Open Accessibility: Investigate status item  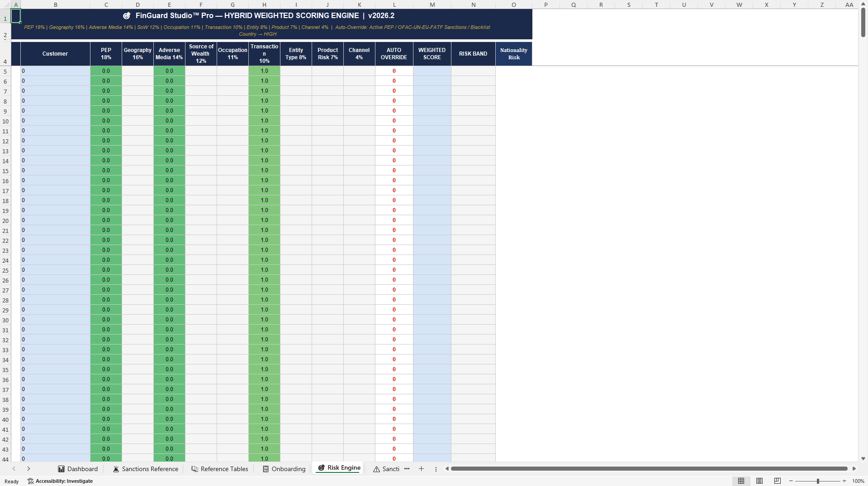60,481
